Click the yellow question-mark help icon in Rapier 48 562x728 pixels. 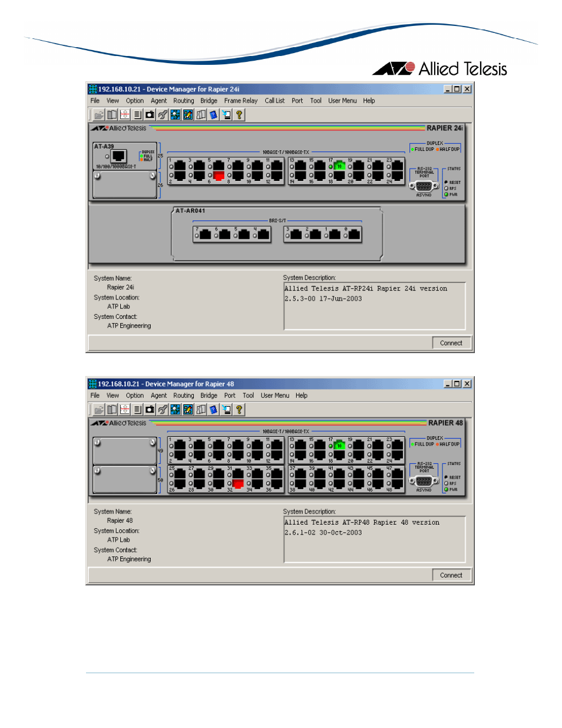(239, 410)
